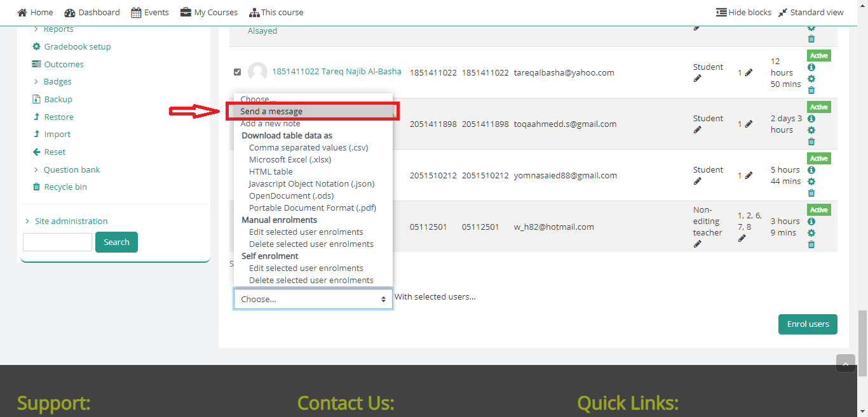
Task: Edit enrolment gear for toqaahmedd.s@gmail.com row
Action: (811, 130)
